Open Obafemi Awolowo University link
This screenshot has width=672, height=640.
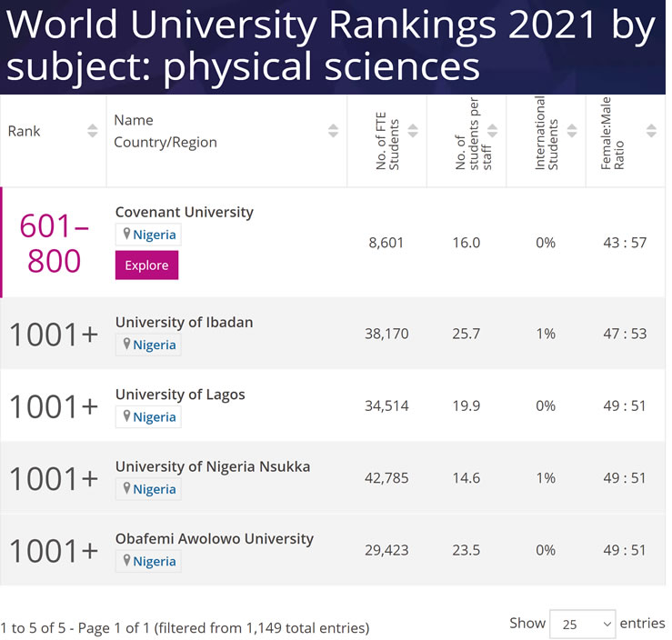(x=215, y=539)
